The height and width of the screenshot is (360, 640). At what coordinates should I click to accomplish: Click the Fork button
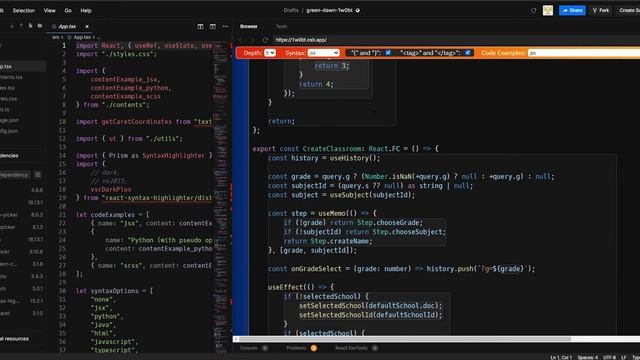[x=601, y=11]
